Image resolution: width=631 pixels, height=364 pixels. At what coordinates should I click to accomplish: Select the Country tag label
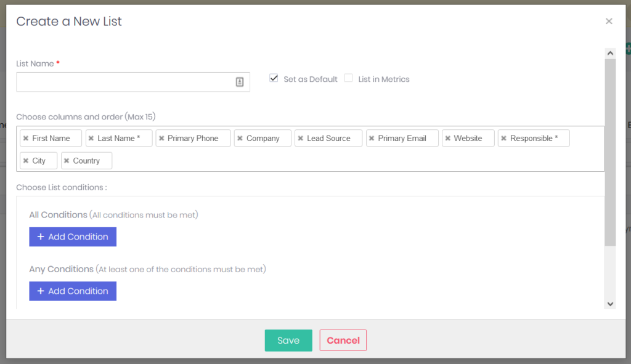(86, 161)
